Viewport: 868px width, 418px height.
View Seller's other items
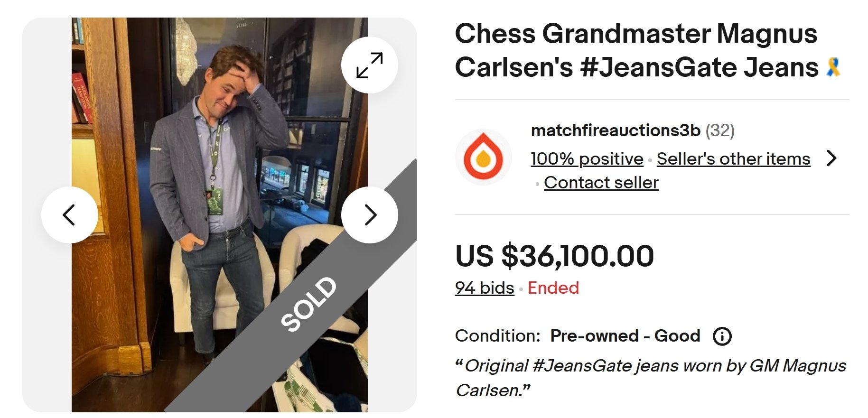point(733,159)
